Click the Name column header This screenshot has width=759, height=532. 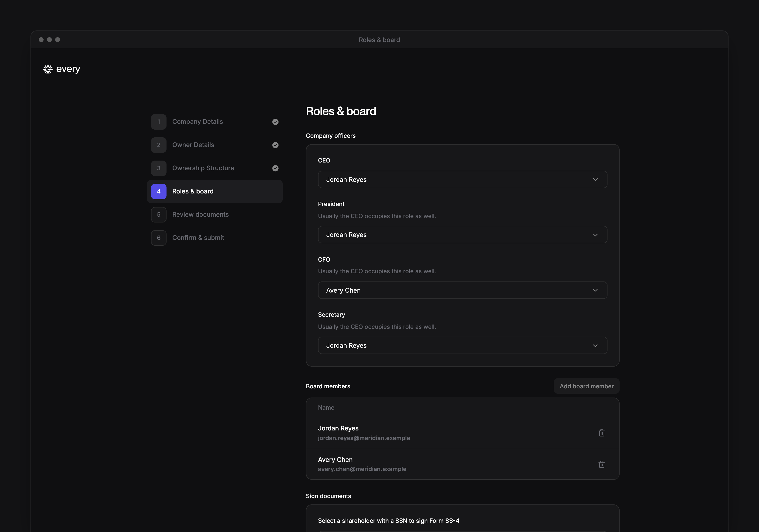[326, 407]
